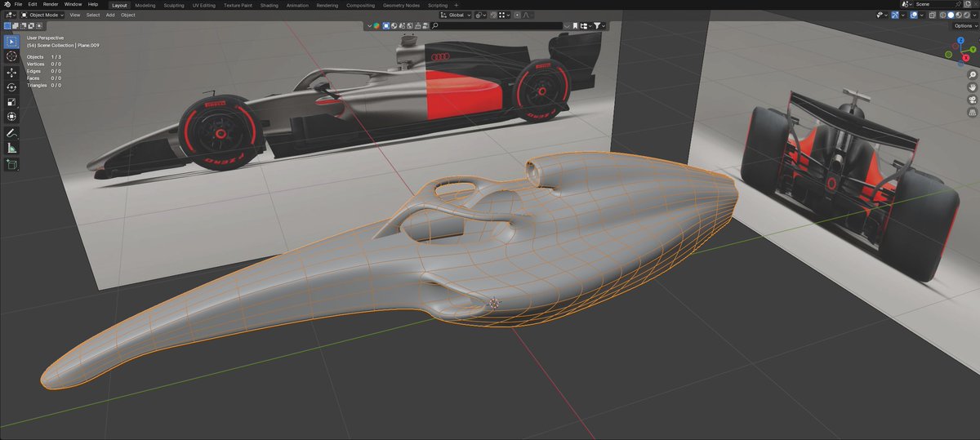The width and height of the screenshot is (980, 440).
Task: Click the Scene name field
Action: (x=933, y=4)
